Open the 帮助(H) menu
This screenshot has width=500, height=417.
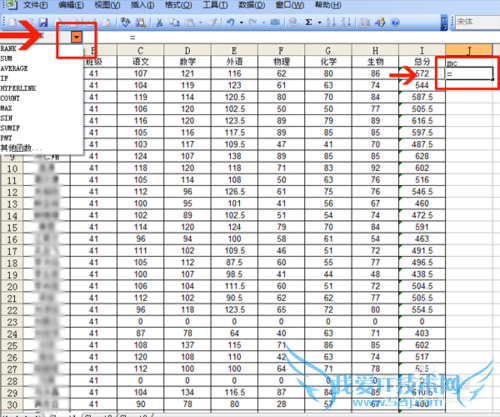point(328,5)
